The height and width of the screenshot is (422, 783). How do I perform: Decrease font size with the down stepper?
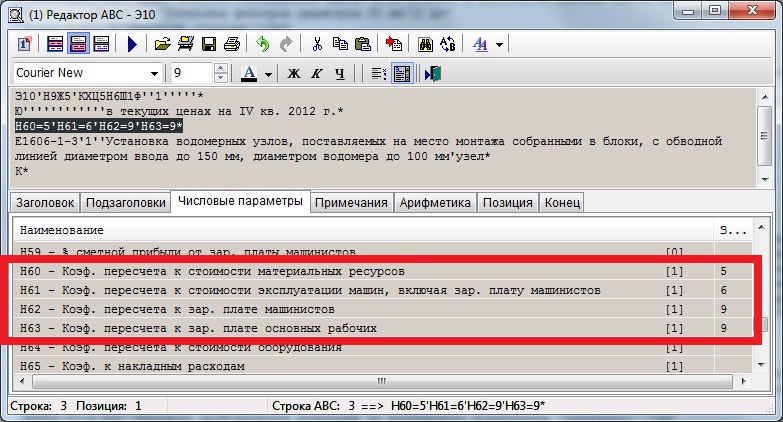pyautogui.click(x=221, y=78)
